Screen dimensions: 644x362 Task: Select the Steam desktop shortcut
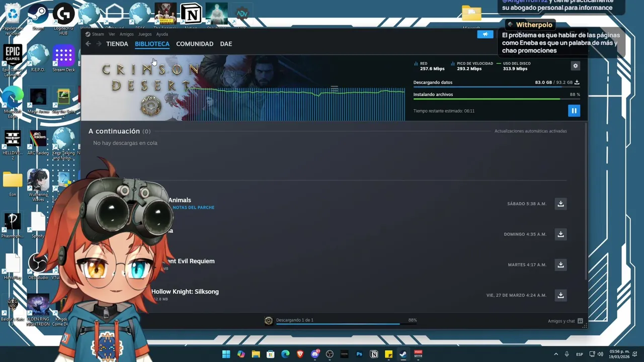38,18
